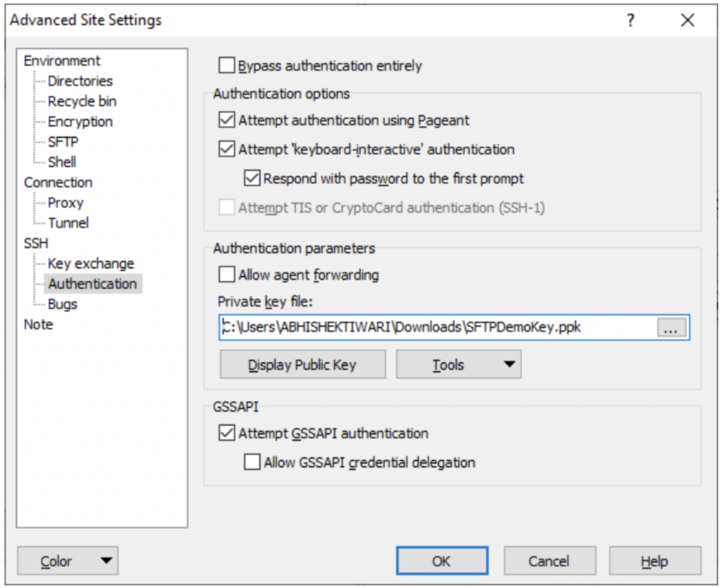Image resolution: width=720 pixels, height=588 pixels.
Task: Disable Attempt GSSAPI authentication checkbox
Action: [x=227, y=433]
